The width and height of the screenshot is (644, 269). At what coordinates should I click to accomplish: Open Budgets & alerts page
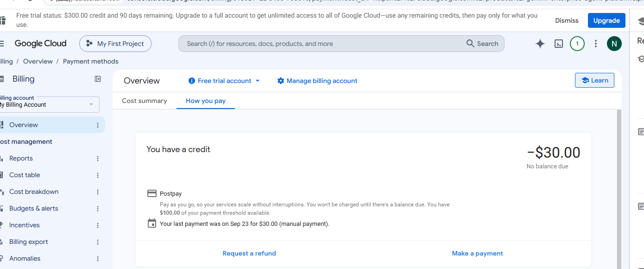(x=34, y=208)
